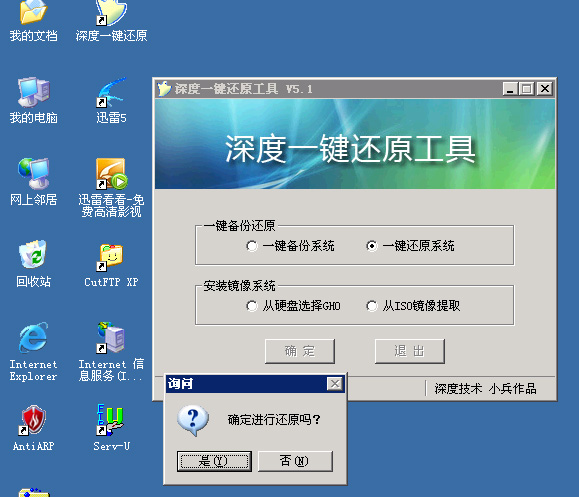Select the 深度一键还原 desktop shortcut

click(111, 21)
